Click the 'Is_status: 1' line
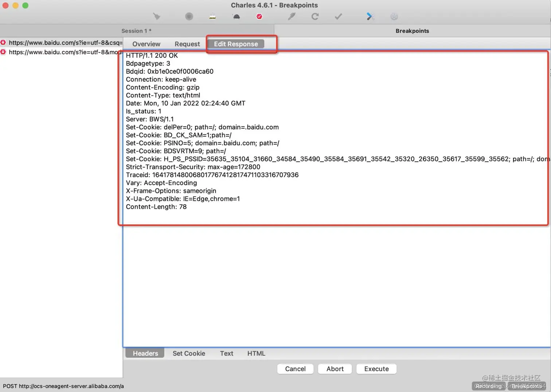 point(144,111)
